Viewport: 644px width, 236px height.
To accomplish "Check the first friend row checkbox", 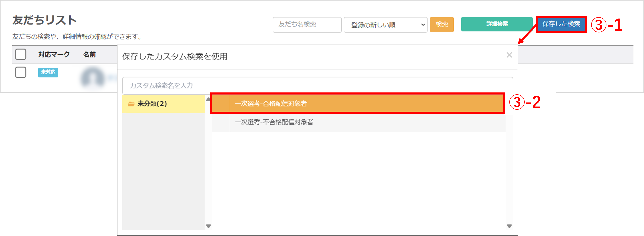I will tap(20, 72).
